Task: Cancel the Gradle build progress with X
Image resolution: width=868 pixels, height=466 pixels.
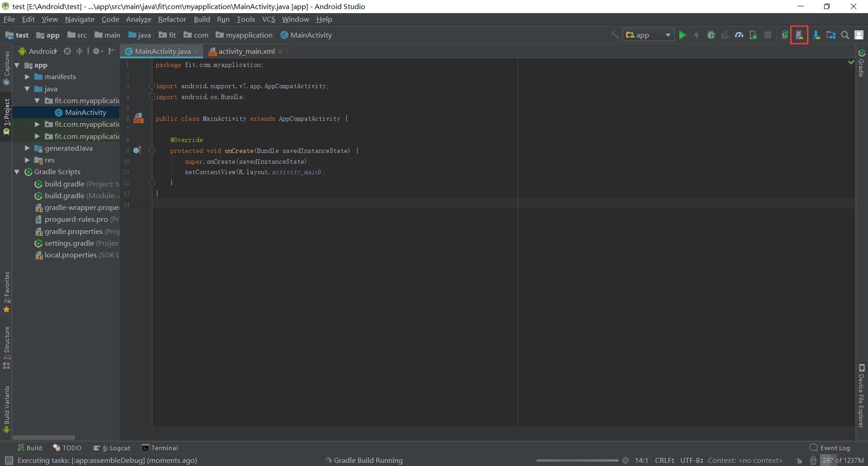Action: click(625, 461)
